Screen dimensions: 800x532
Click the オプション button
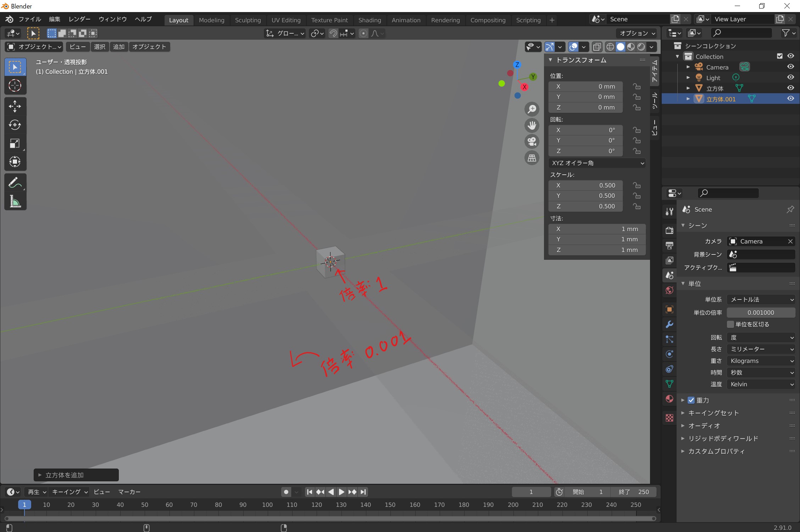point(637,33)
